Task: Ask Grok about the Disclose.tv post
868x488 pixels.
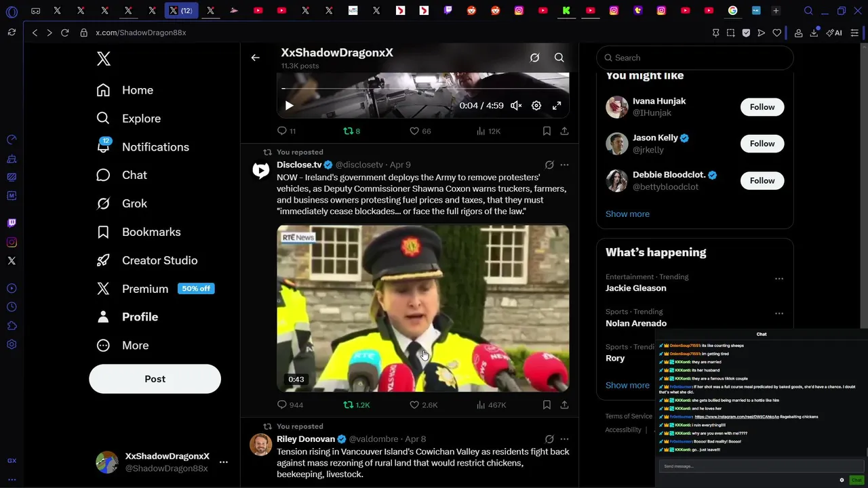Action: click(549, 165)
